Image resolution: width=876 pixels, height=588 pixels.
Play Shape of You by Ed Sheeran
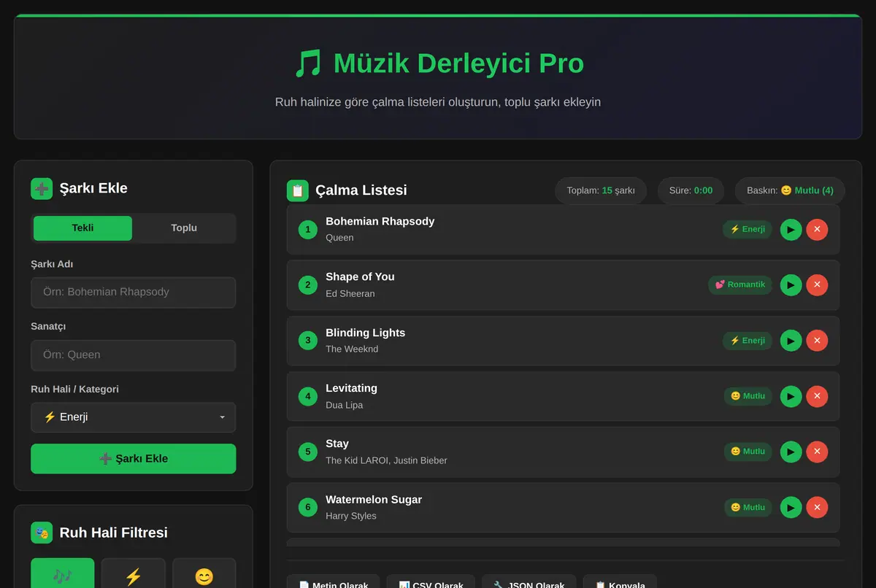(x=791, y=285)
